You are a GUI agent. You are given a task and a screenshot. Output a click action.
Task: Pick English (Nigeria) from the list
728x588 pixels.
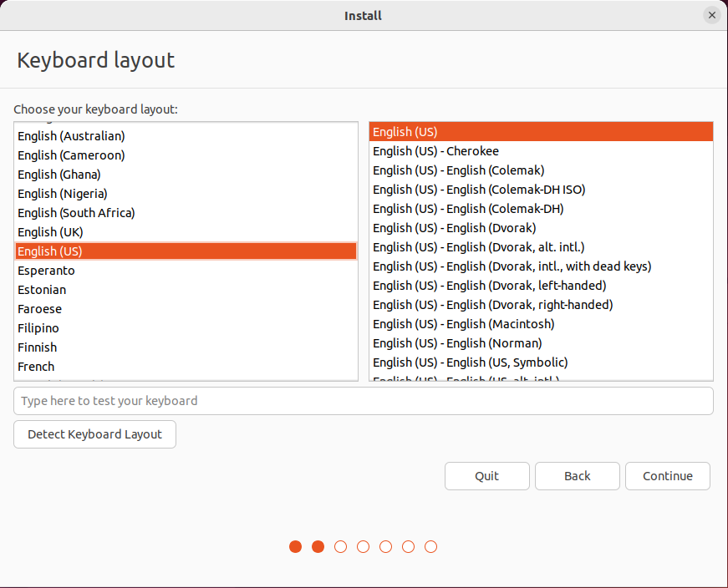pyautogui.click(x=186, y=194)
